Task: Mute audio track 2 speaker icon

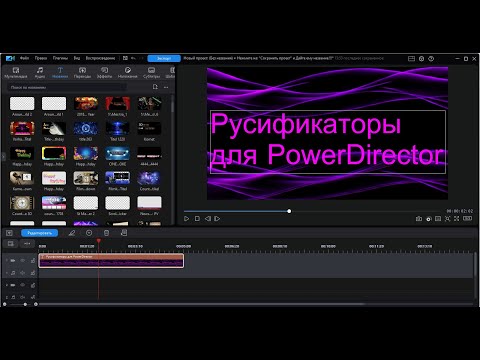Action: (23, 297)
